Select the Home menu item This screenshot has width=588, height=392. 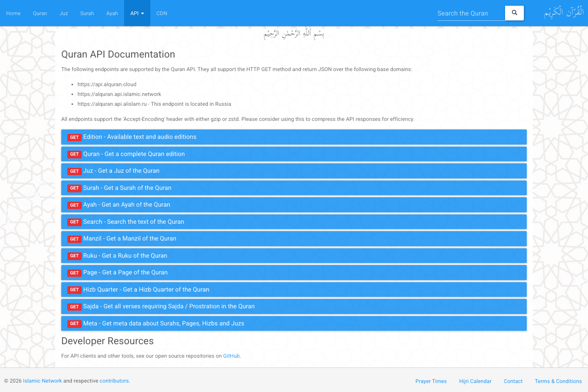click(13, 13)
